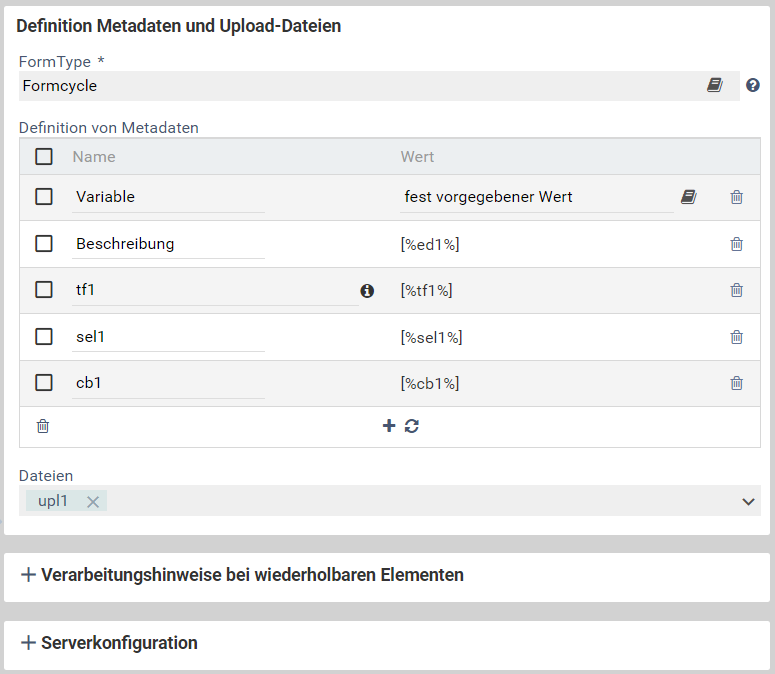Image resolution: width=775 pixels, height=674 pixels.
Task: Delete the Beschreibung metadata row
Action: point(737,244)
